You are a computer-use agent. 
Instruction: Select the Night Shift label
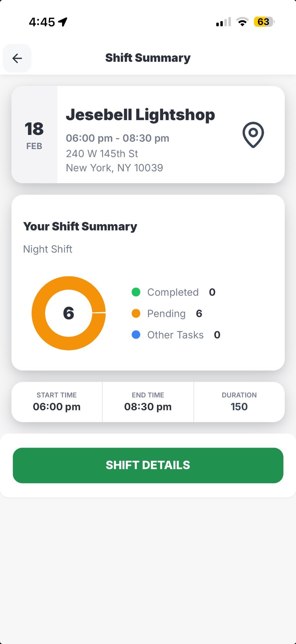[48, 249]
